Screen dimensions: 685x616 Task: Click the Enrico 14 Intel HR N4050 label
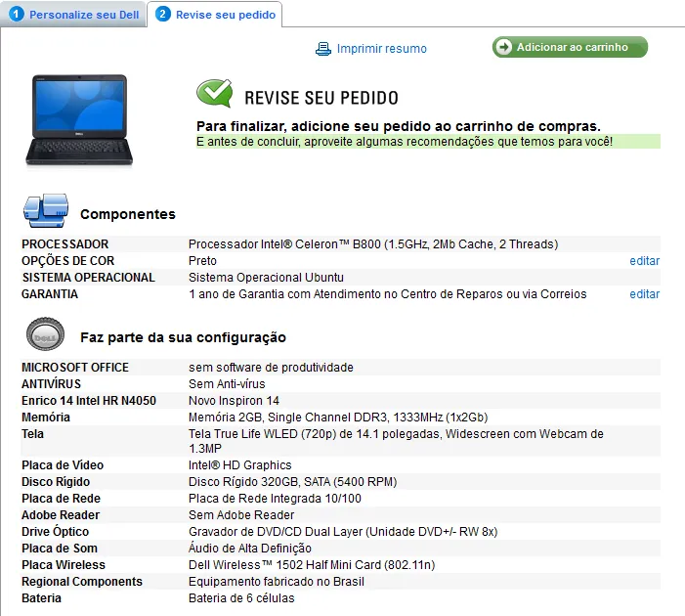pyautogui.click(x=89, y=401)
